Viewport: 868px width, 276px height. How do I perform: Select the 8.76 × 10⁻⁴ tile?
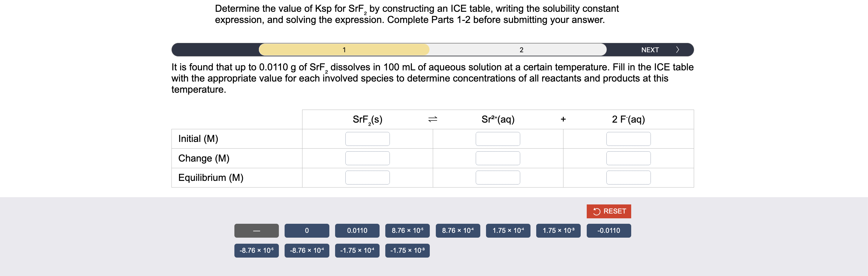point(458,230)
